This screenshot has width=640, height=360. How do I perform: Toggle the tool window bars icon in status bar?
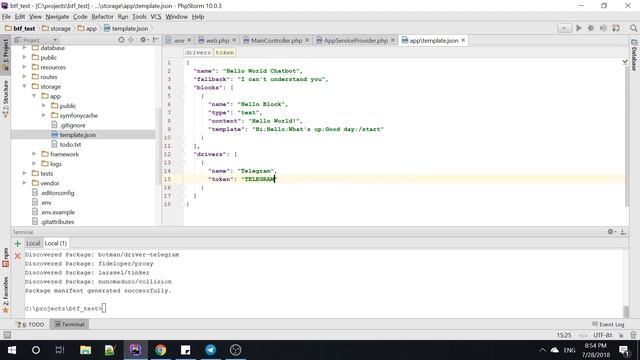(7, 335)
